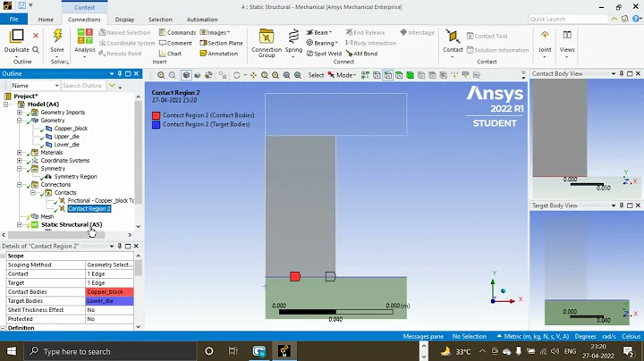644x361 pixels.
Task: Open the File menu
Action: coord(14,20)
